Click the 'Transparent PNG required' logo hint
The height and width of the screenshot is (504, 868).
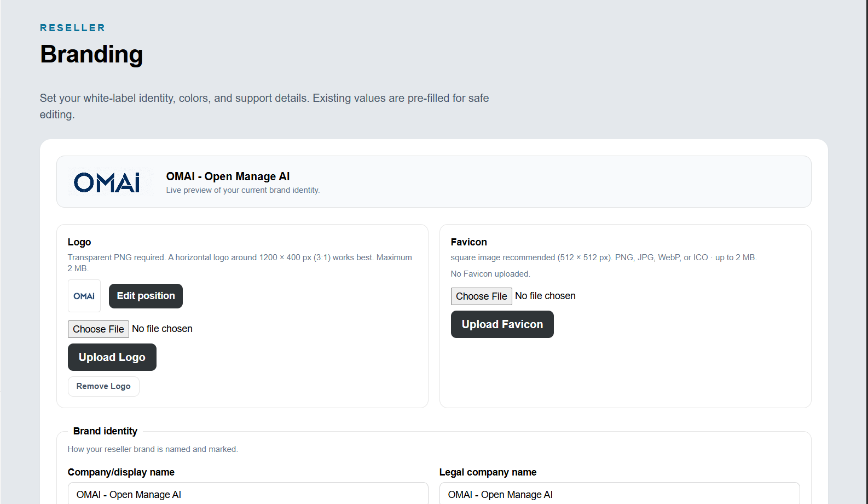[x=240, y=263]
